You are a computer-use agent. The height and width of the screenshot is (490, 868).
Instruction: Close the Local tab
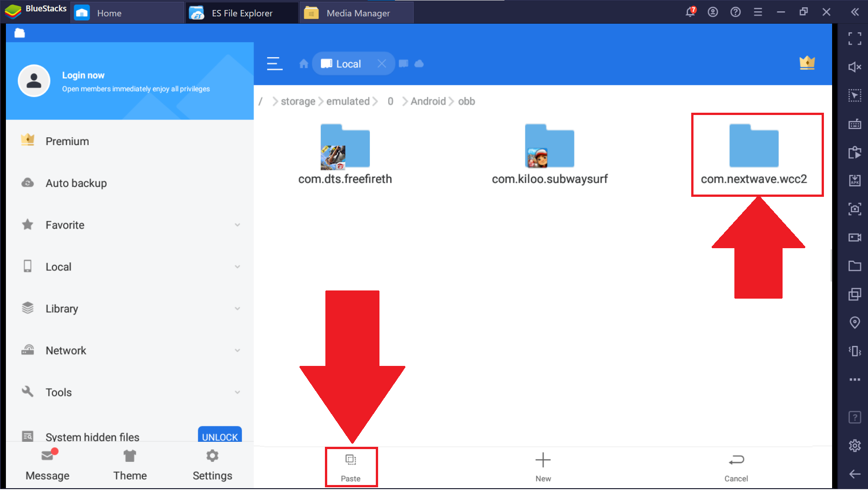click(382, 64)
